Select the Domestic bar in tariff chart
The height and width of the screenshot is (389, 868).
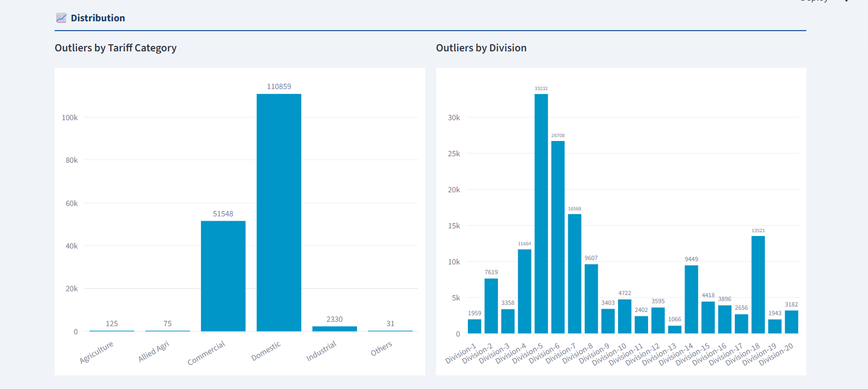pyautogui.click(x=279, y=213)
